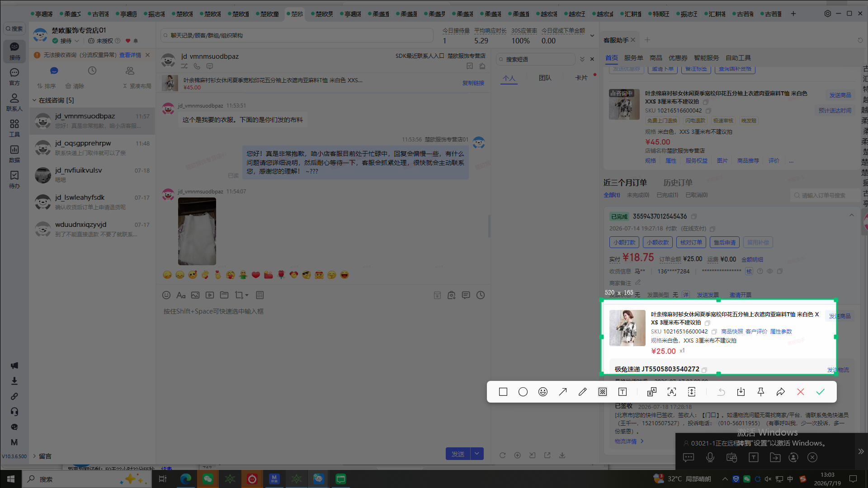Expand the 留言 section
Viewport: 868px width, 488px height.
34,456
